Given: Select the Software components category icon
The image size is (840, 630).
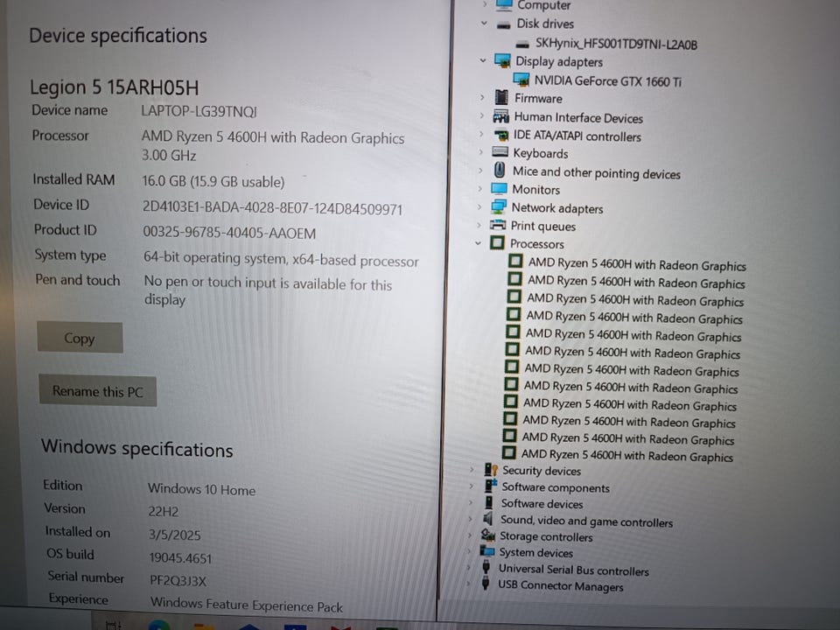Looking at the screenshot, I should (x=490, y=486).
